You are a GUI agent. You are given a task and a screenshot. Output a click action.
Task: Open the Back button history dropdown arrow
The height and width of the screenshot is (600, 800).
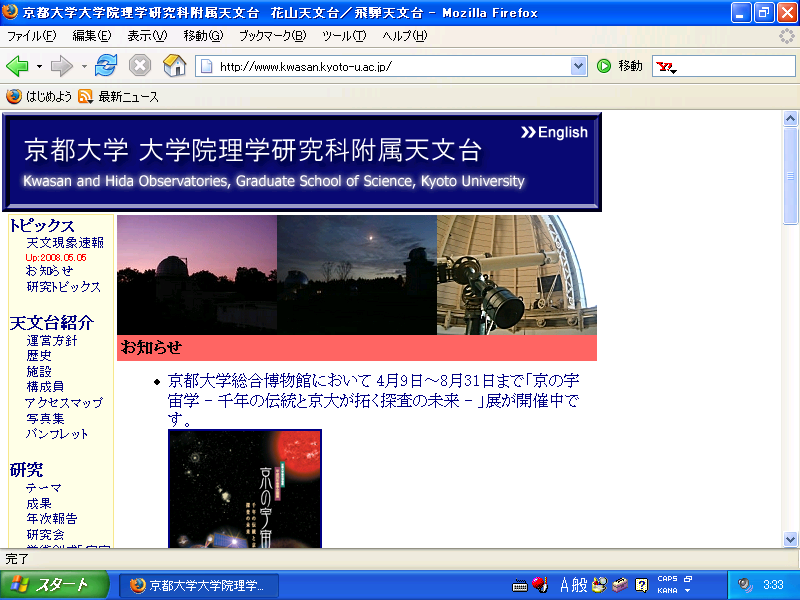[x=39, y=66]
